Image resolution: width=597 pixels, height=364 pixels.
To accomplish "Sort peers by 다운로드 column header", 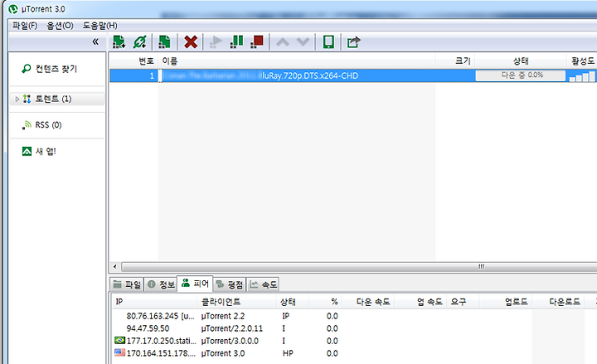I will pyautogui.click(x=558, y=302).
